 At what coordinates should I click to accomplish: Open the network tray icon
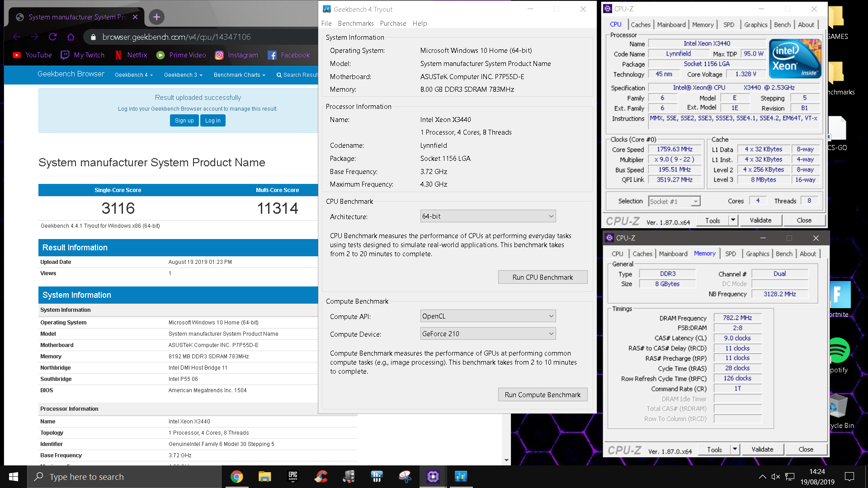(790, 477)
